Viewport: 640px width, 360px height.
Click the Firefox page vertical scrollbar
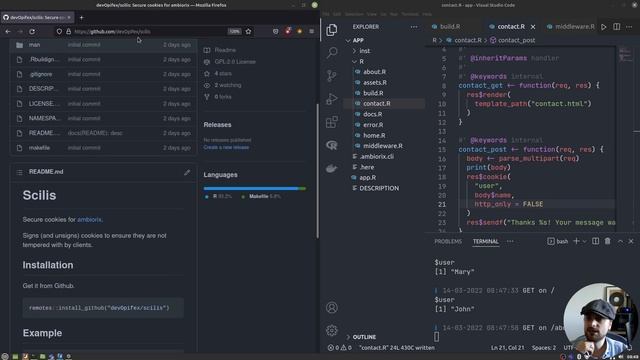317,171
